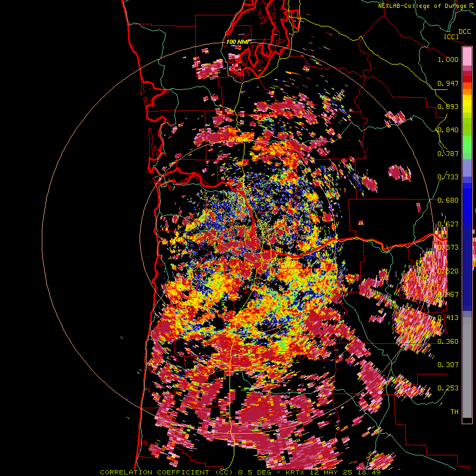Click the 0.307 scale value
Image resolution: width=476 pixels, height=476 pixels.
pos(448,365)
